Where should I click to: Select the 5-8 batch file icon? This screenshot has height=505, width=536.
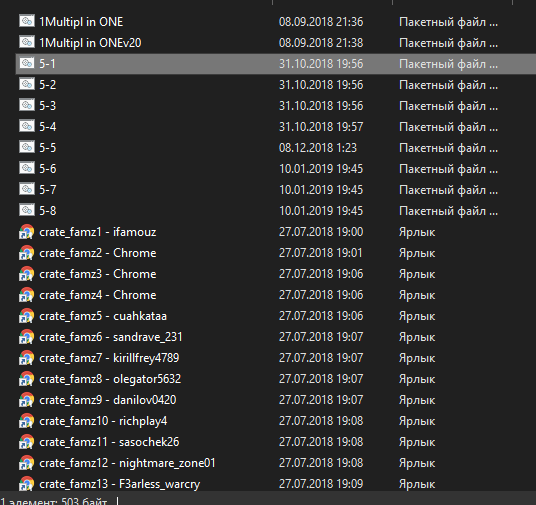(x=27, y=210)
